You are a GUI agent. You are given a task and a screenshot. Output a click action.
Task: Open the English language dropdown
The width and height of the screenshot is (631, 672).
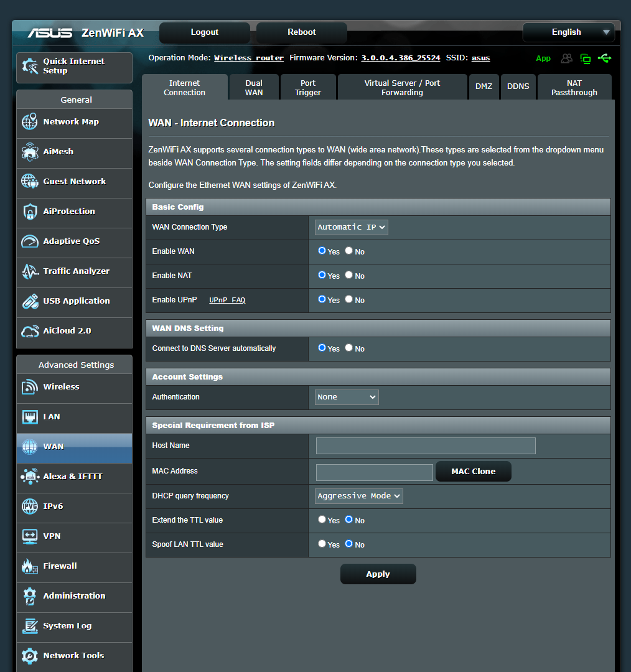(568, 32)
